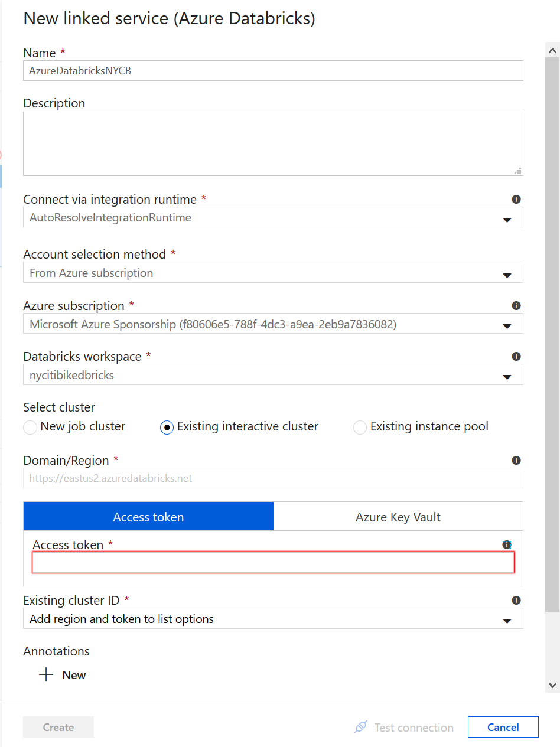Select the Existing instance pool option
This screenshot has width=560, height=747.
pos(360,427)
